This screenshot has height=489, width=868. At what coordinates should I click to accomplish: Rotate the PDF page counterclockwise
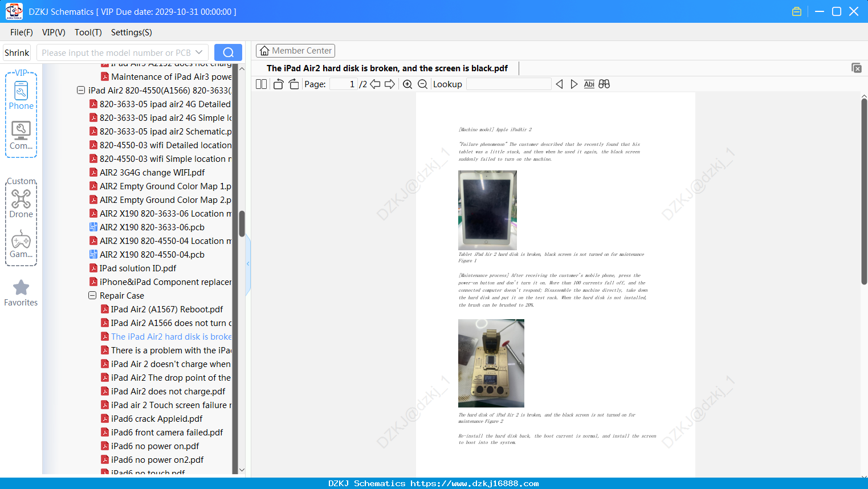pyautogui.click(x=278, y=84)
